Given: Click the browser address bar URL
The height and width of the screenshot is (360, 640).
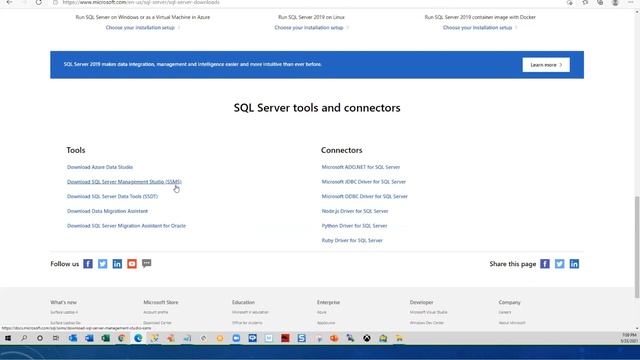Looking at the screenshot, I should pyautogui.click(x=141, y=2).
